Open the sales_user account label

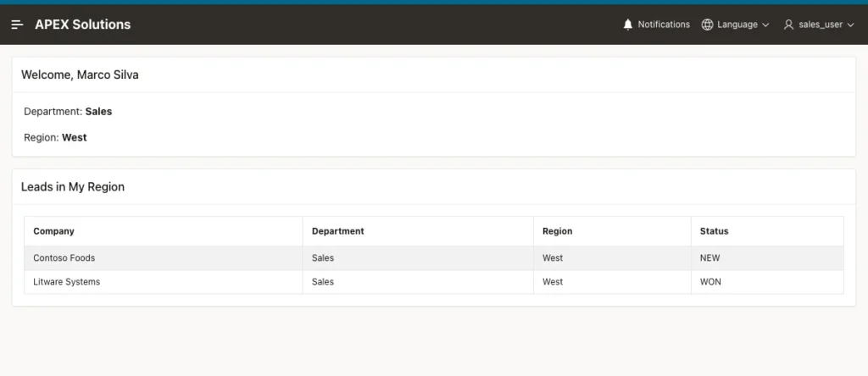821,25
